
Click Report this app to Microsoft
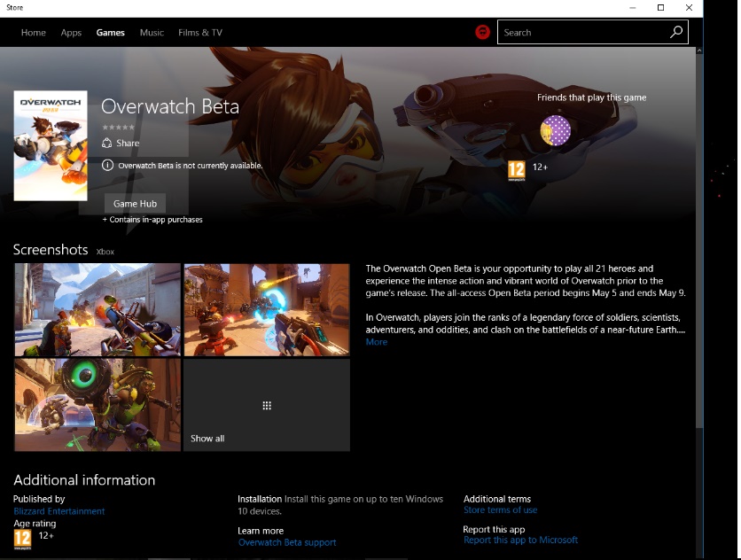pos(520,540)
